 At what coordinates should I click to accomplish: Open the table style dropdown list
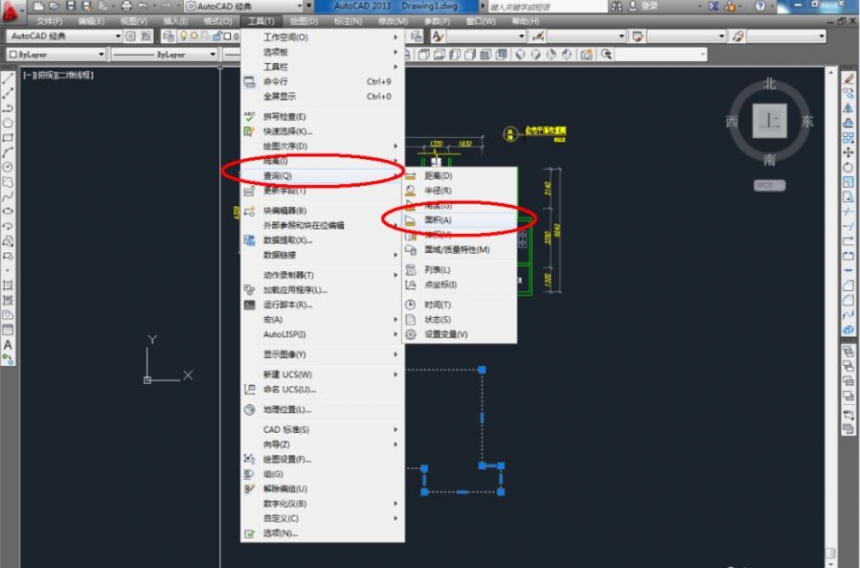687,36
